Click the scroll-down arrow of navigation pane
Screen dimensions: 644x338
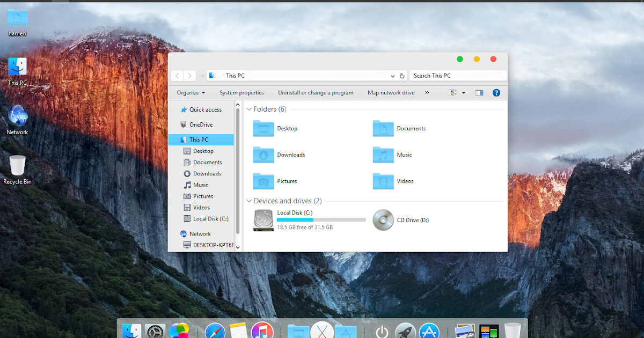(238, 248)
